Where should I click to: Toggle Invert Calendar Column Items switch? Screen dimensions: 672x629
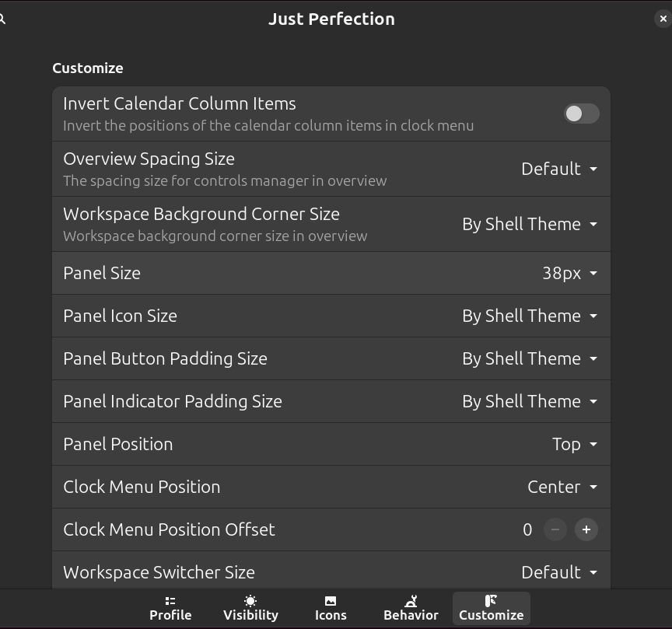coord(581,114)
